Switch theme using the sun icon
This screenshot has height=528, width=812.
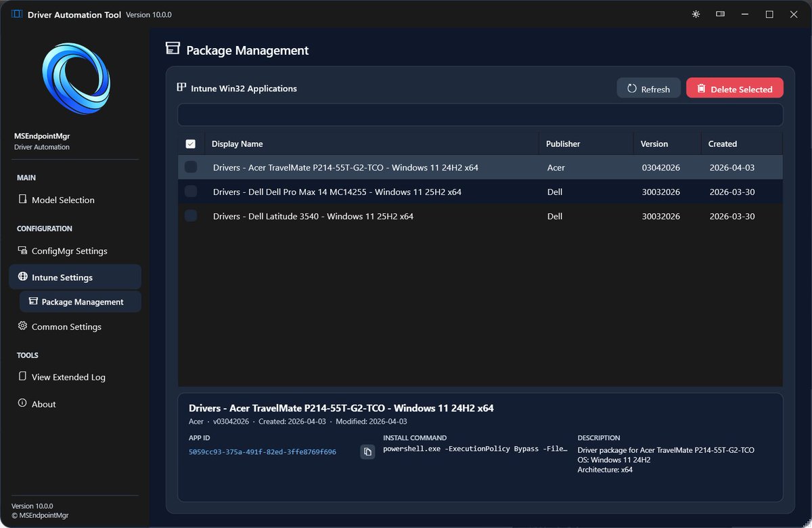pos(696,14)
